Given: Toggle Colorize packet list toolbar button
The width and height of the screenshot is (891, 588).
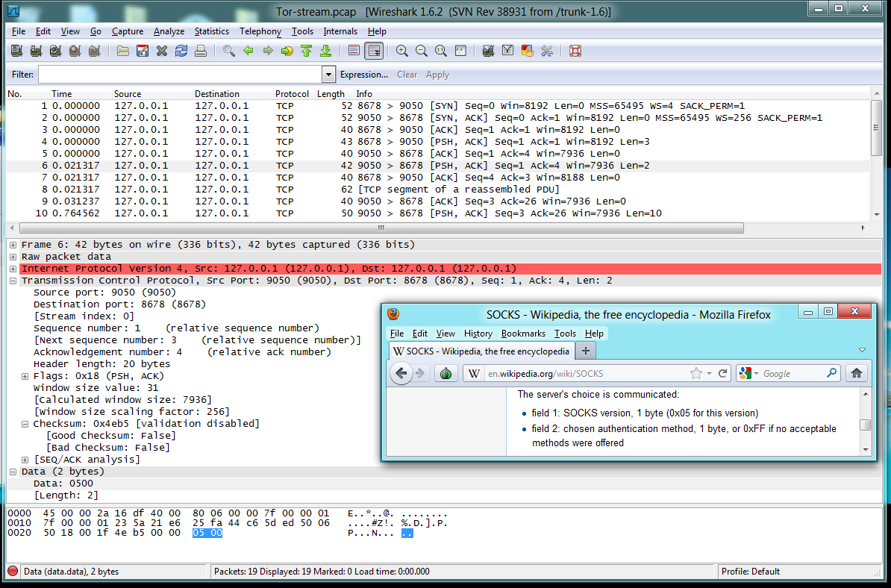Looking at the screenshot, I should pyautogui.click(x=354, y=51).
